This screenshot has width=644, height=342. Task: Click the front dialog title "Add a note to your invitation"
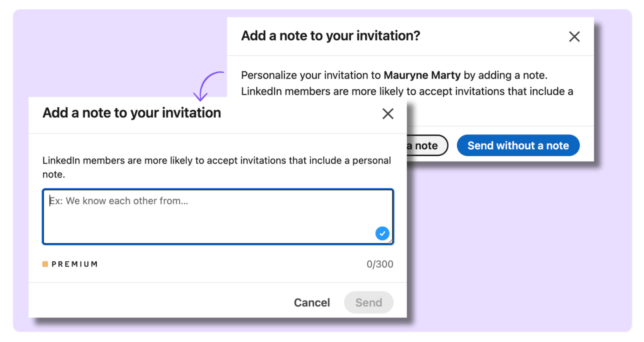coord(132,113)
